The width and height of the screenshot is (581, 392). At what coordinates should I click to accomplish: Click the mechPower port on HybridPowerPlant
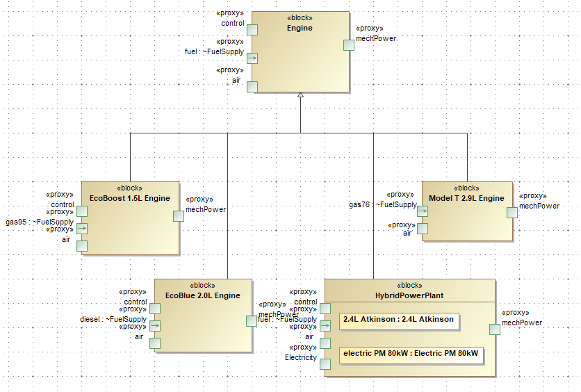pyautogui.click(x=495, y=329)
